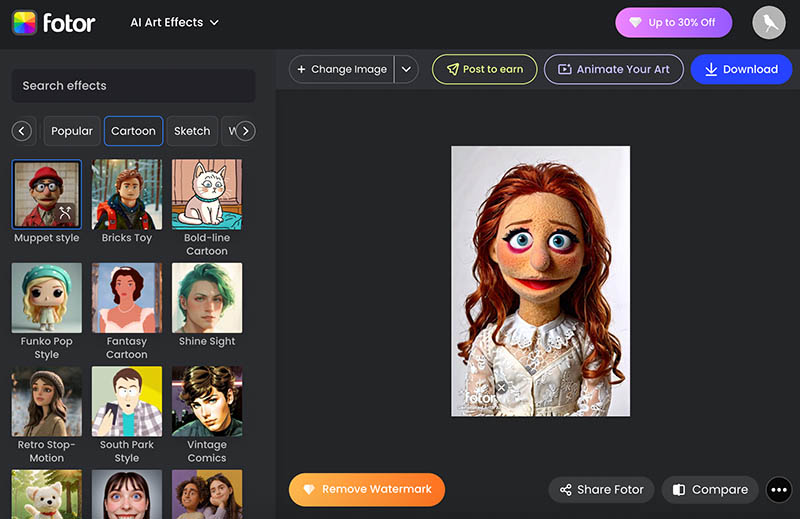800x519 pixels.
Task: Close the Fotor watermark on image
Action: [x=501, y=387]
